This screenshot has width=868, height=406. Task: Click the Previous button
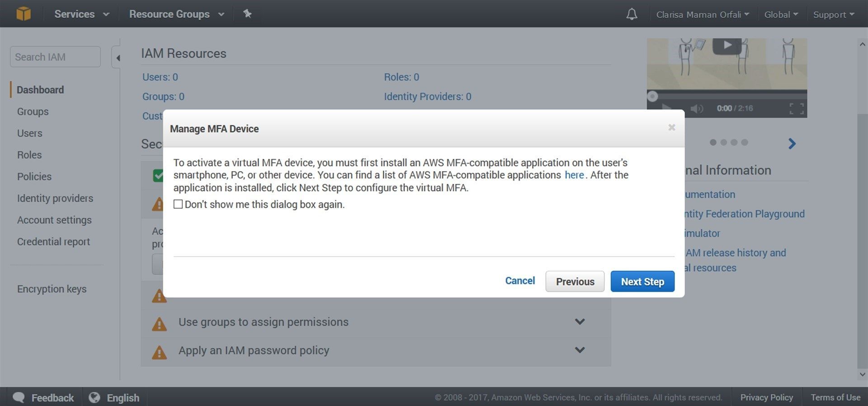click(575, 281)
